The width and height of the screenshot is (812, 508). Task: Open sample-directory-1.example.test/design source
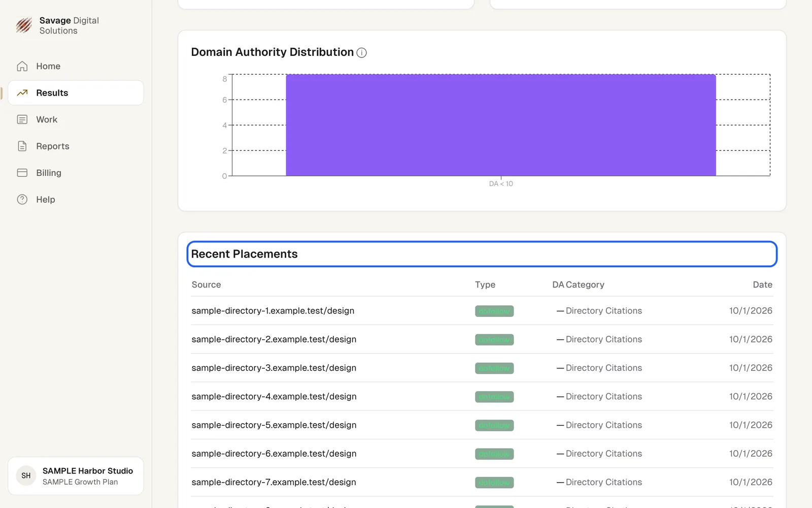coord(273,311)
